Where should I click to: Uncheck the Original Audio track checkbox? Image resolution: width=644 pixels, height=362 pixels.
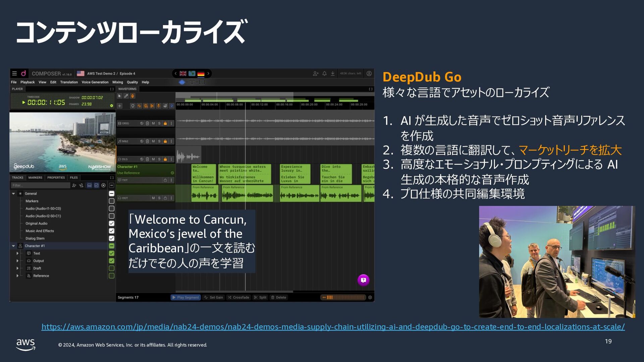(112, 224)
